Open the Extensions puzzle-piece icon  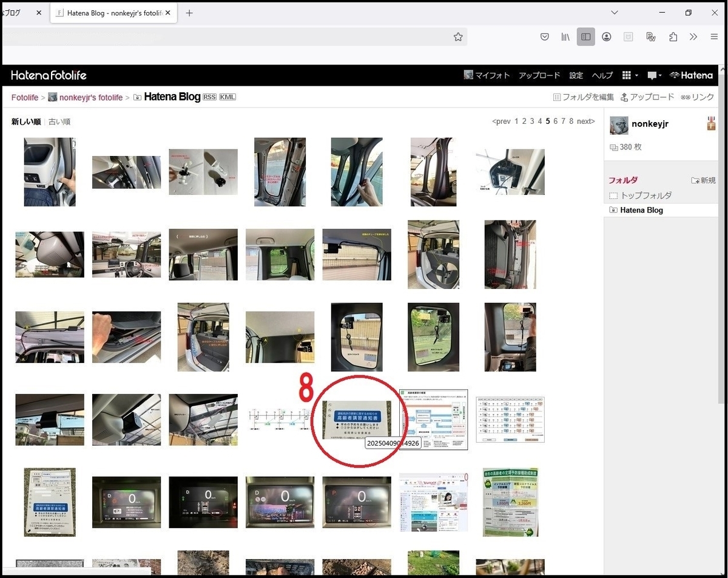point(673,37)
